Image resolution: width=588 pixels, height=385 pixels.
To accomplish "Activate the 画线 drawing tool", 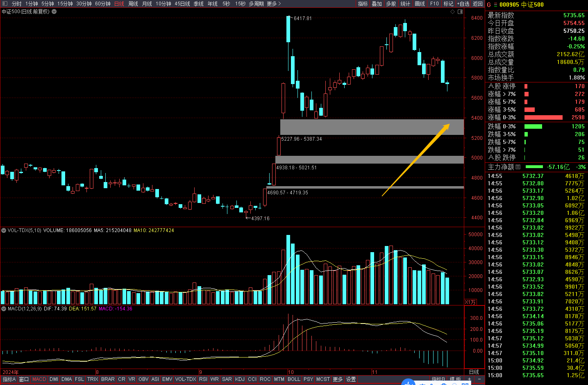I will coord(420,4).
